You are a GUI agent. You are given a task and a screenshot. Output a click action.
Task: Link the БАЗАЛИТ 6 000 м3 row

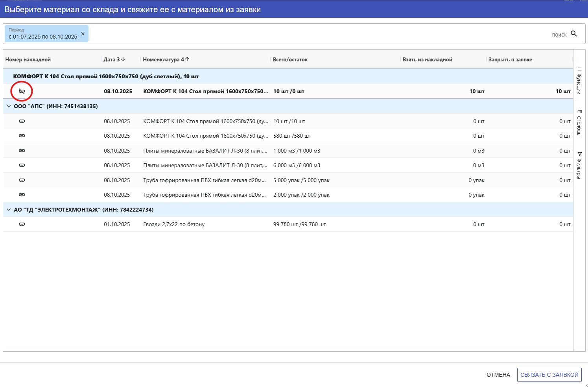coord(22,165)
